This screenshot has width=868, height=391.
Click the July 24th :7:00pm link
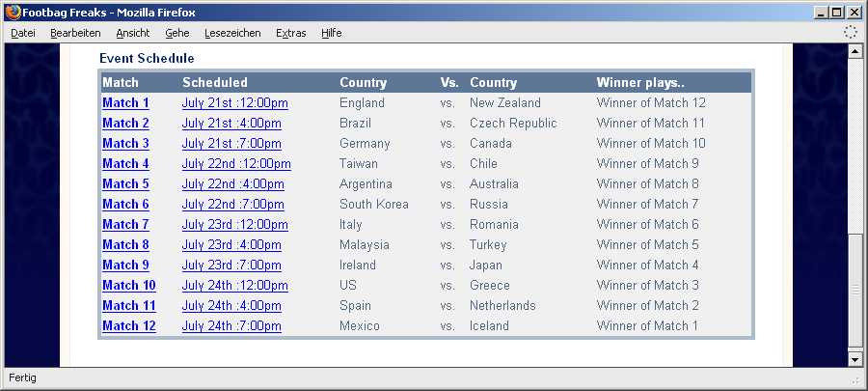[231, 326]
